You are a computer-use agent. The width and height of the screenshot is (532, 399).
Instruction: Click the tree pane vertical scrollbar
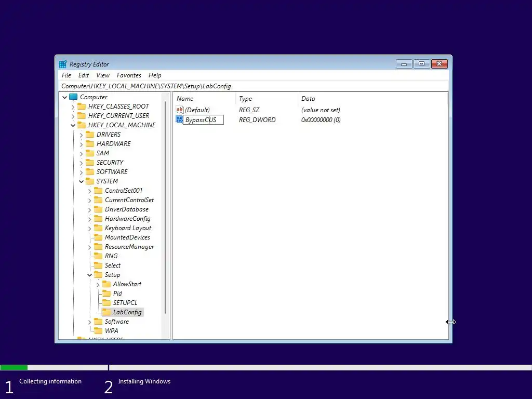coord(165,207)
